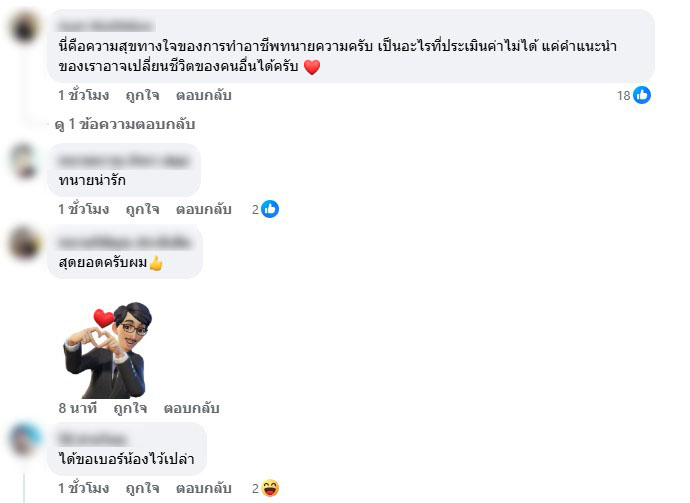Click the lawyer heart-hands avatar sticker
690x503 pixels.
[108, 350]
